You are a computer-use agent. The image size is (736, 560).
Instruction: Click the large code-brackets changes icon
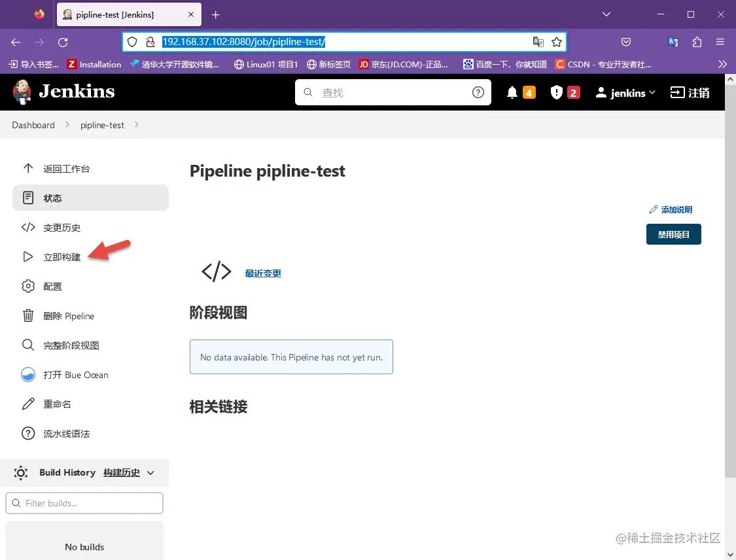217,271
